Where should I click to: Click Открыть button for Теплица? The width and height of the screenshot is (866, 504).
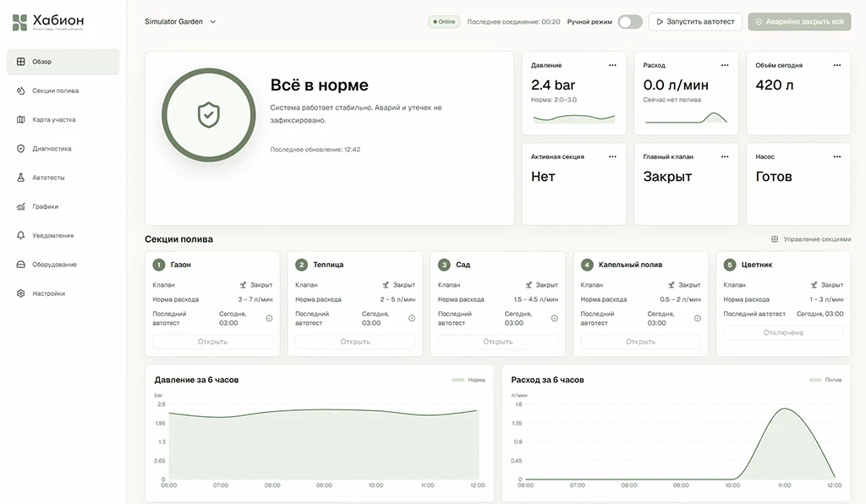point(355,342)
